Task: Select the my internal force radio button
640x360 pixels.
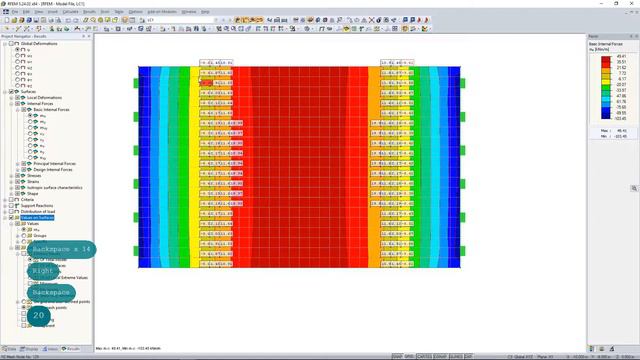Action: [30, 122]
